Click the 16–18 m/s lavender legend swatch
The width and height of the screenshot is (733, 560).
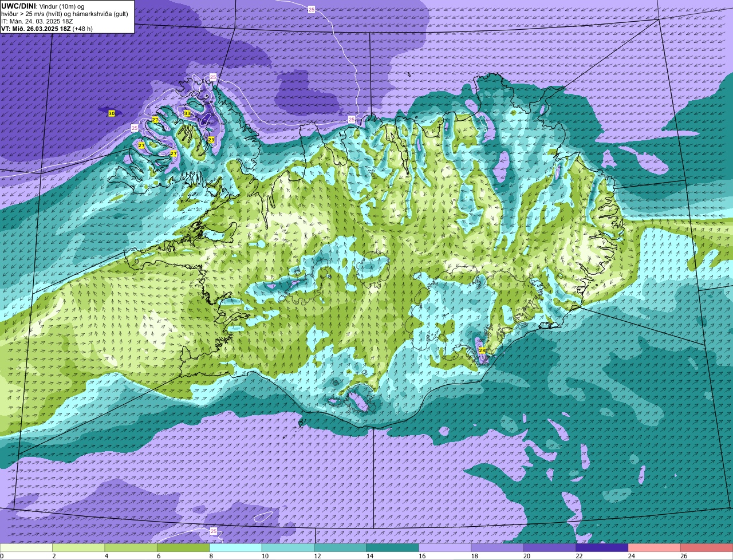445,547
